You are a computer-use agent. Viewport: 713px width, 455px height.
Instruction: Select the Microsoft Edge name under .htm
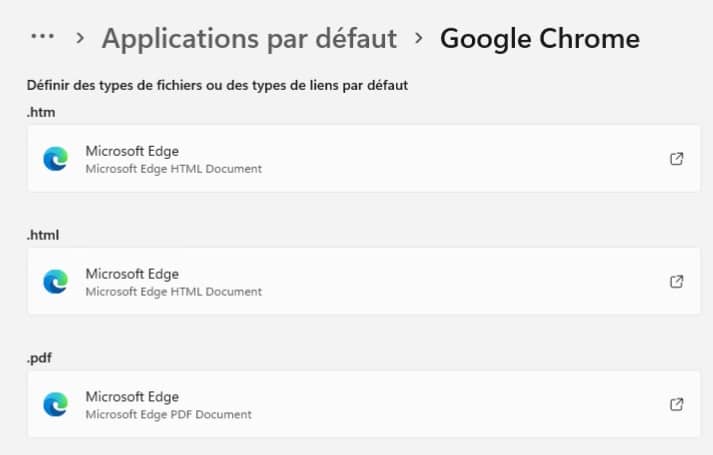point(132,151)
